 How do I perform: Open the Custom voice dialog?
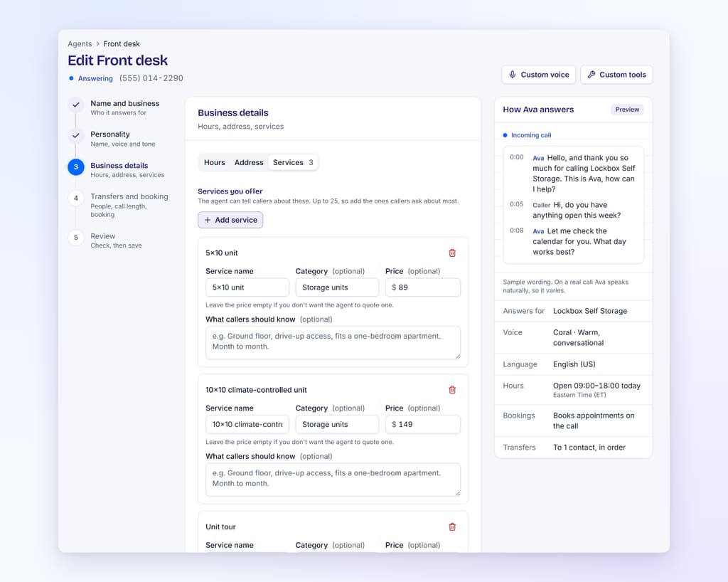(x=539, y=74)
